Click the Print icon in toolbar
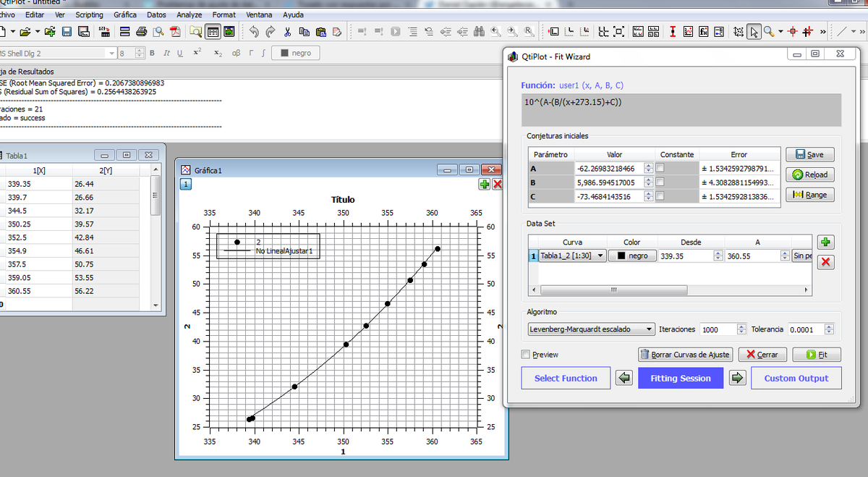 [x=141, y=32]
